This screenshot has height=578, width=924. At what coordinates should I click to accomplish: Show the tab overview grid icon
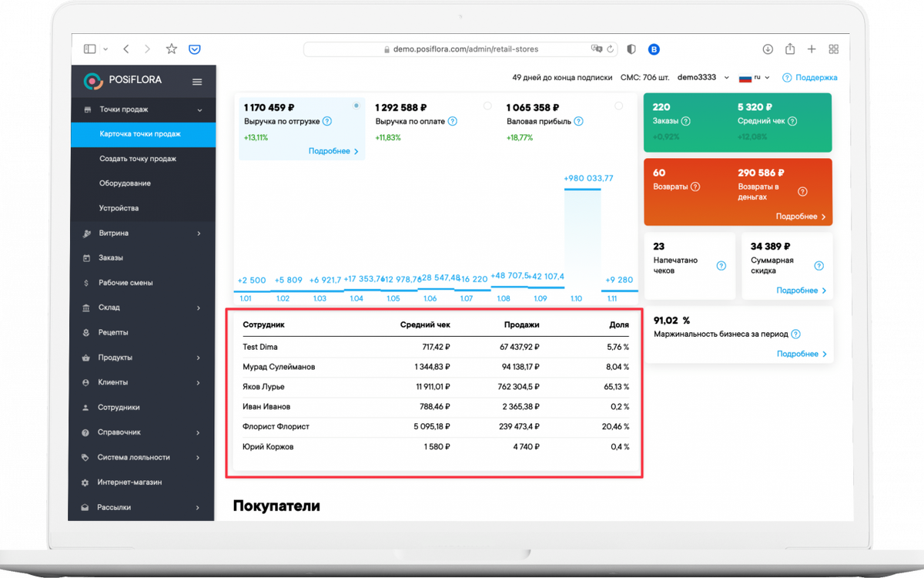click(x=833, y=49)
